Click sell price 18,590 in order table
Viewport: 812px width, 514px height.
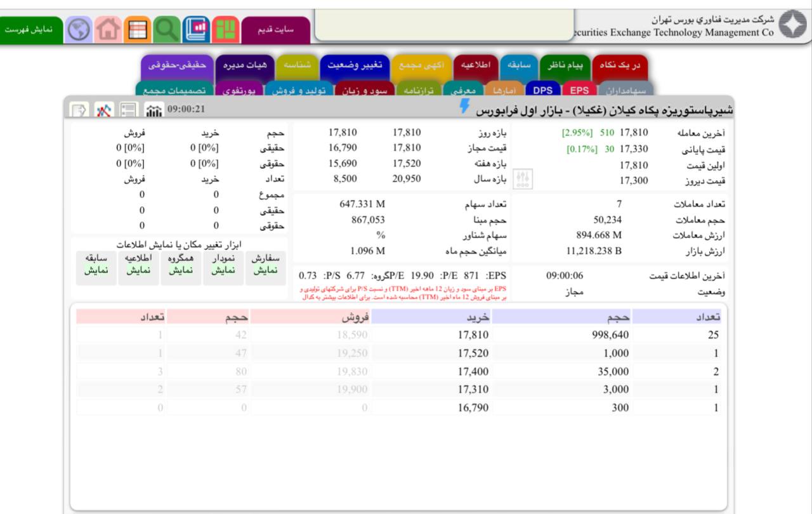tap(352, 335)
